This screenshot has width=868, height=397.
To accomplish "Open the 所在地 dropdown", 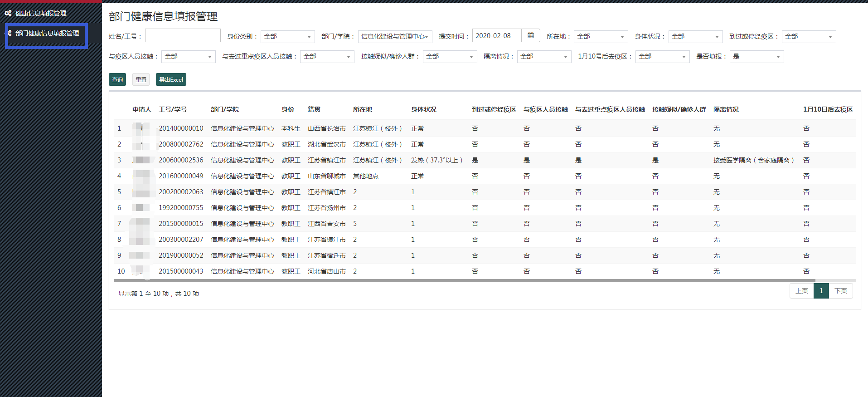I will point(601,36).
